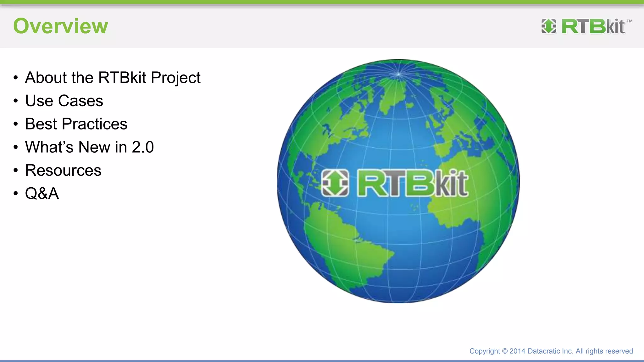This screenshot has width=644, height=362.
Task: Click the Overview slide title
Action: click(x=61, y=26)
